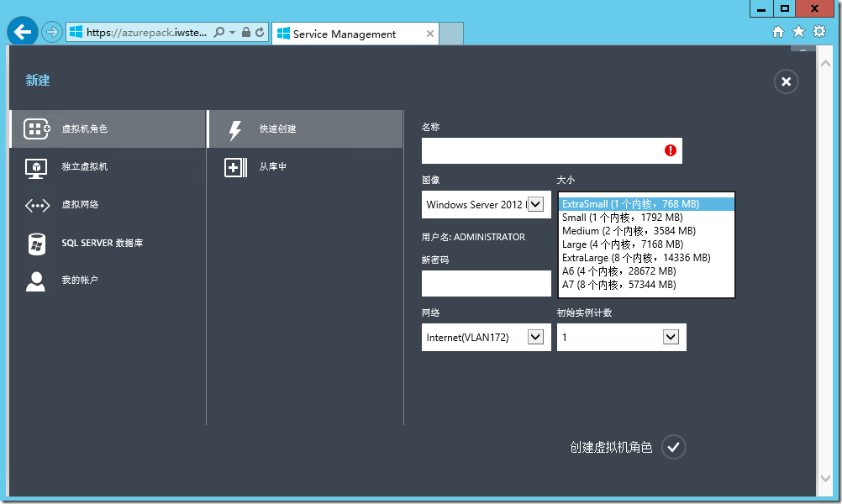
Task: Click the browser forward arrow button
Action: 51,32
